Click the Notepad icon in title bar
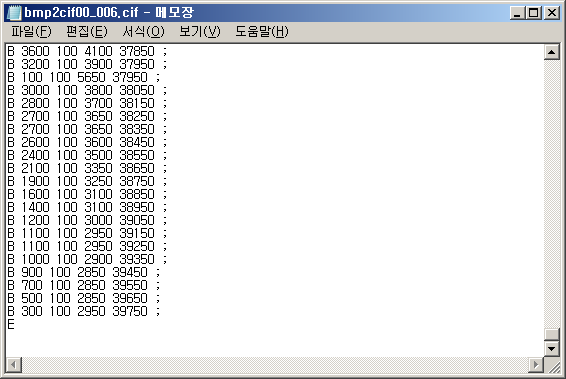The height and width of the screenshot is (379, 566). tap(14, 13)
